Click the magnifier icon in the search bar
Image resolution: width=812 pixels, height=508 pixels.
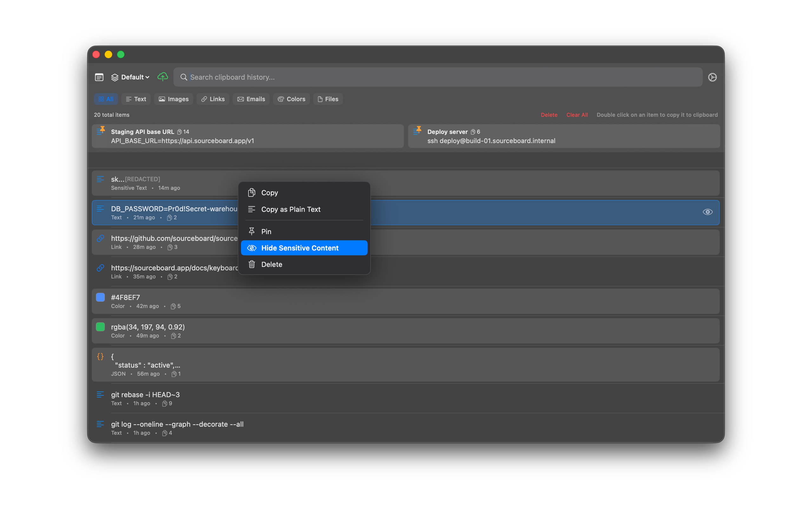click(x=184, y=77)
